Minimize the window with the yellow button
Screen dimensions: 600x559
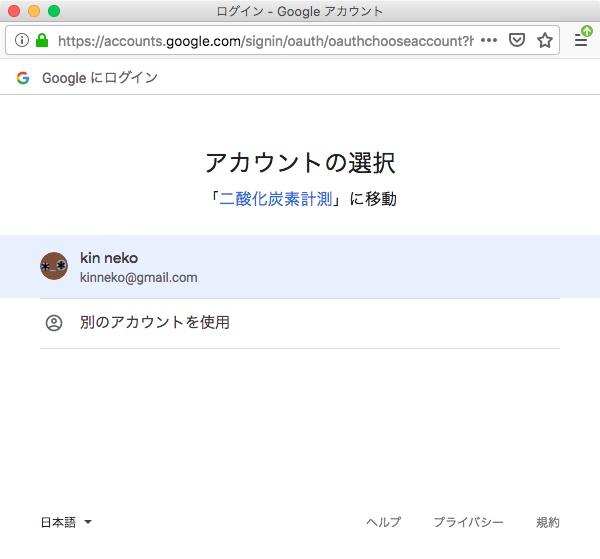pyautogui.click(x=34, y=11)
